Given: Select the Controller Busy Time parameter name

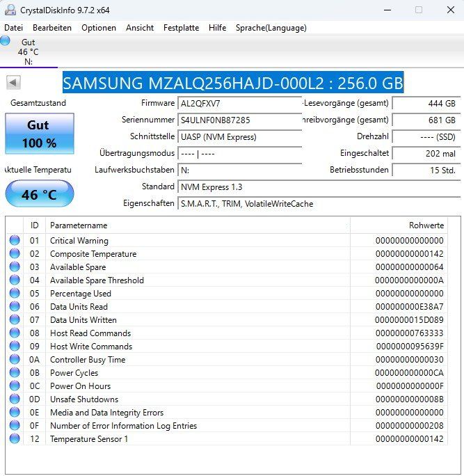Looking at the screenshot, I should tap(88, 360).
